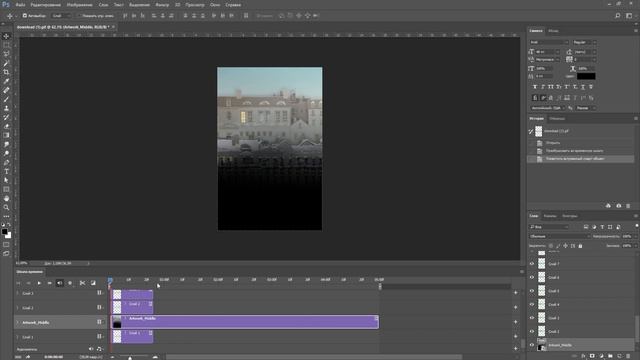The image size is (640, 360).
Task: Expand Слой 2 track in timeline
Action: coord(18,308)
